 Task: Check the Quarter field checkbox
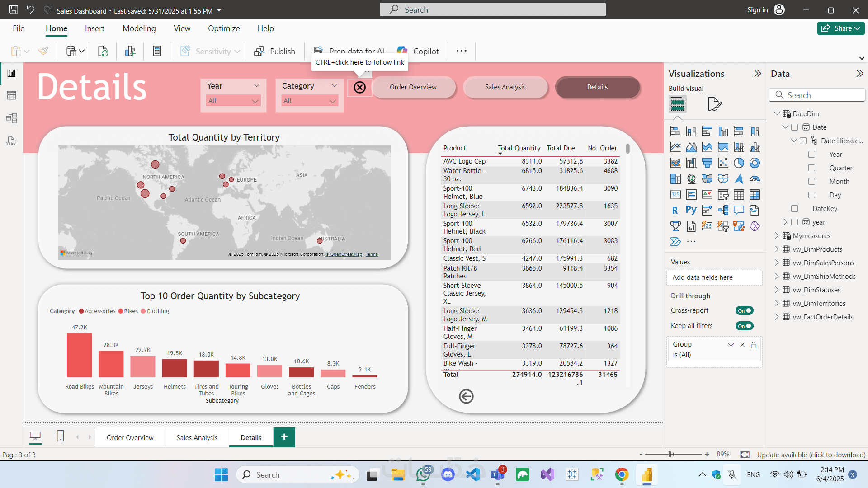811,168
